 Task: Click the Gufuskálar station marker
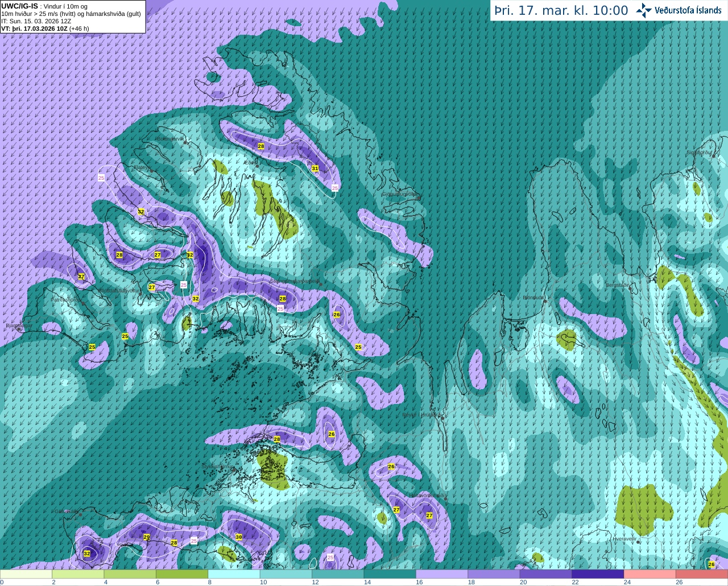[80, 514]
